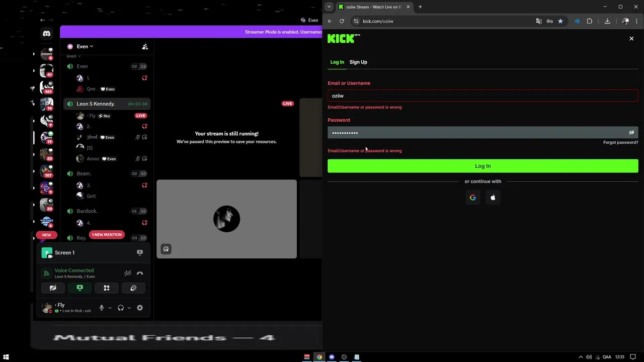Focus the Password field
This screenshot has height=362, width=644.
point(482,133)
